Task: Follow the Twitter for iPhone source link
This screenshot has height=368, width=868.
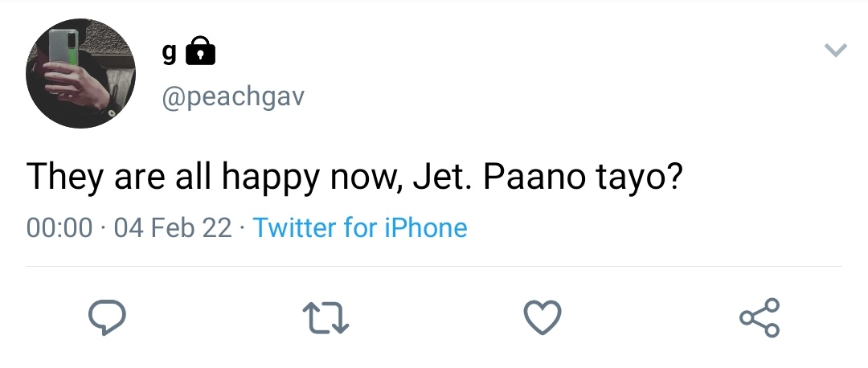Action: point(360,227)
